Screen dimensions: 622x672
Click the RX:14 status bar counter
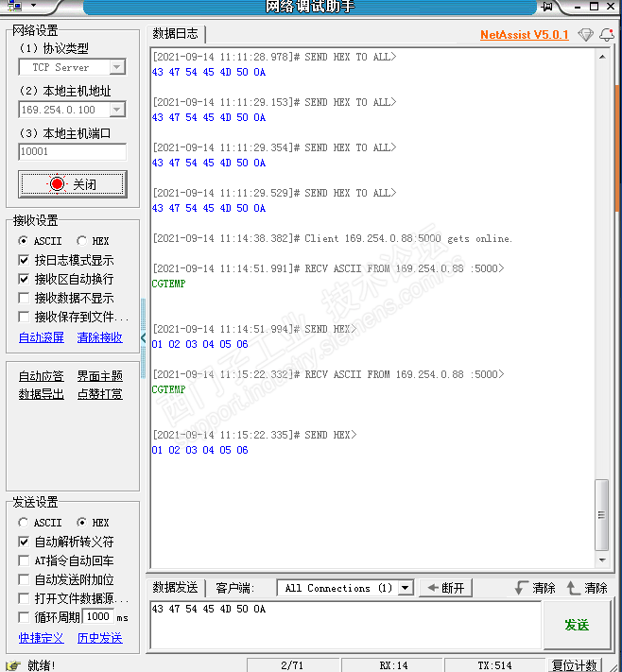tap(393, 665)
